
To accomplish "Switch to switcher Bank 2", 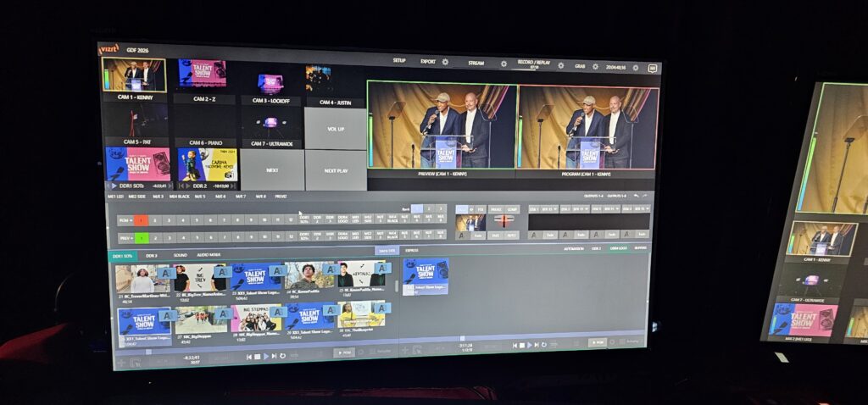I will [x=429, y=209].
